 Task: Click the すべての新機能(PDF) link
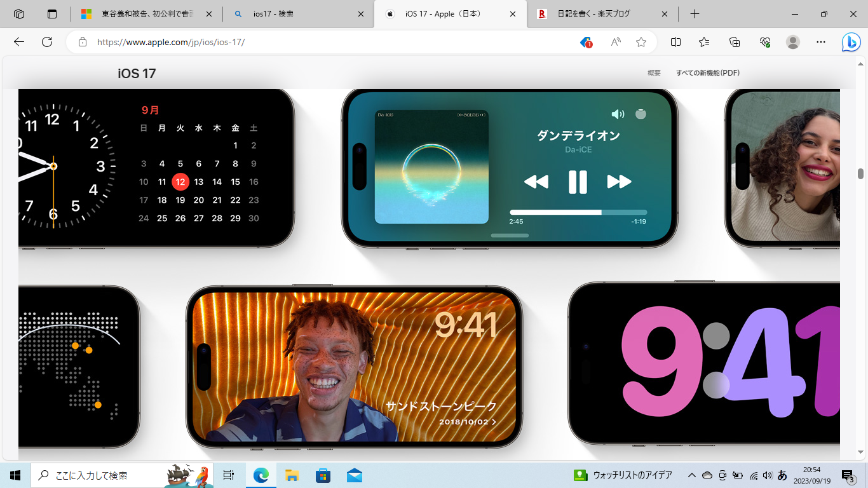click(707, 73)
